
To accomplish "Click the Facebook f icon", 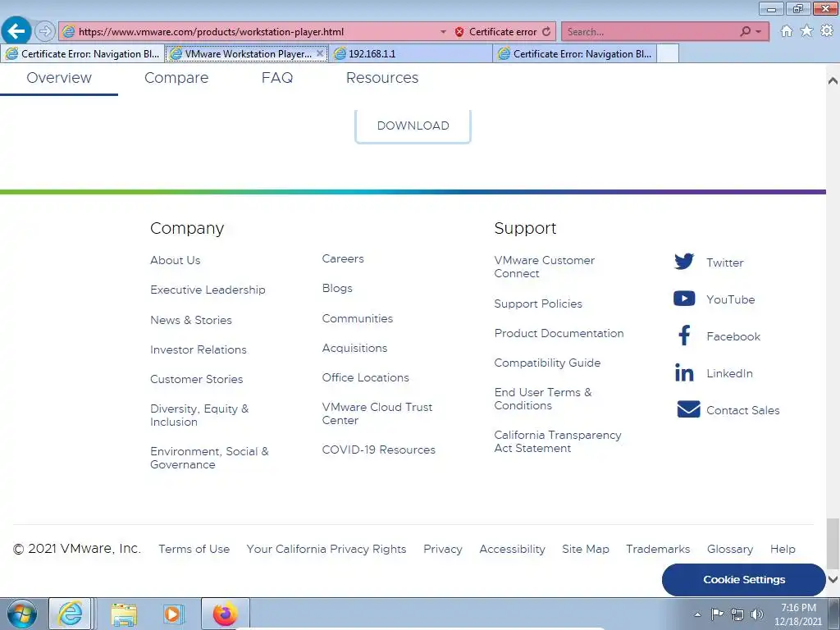I will [x=684, y=336].
